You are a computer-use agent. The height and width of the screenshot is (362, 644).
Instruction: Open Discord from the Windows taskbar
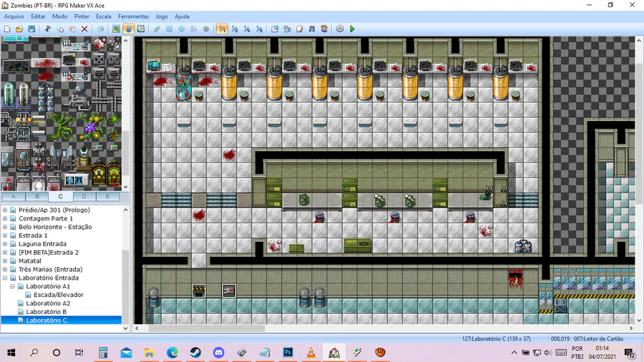click(x=218, y=352)
